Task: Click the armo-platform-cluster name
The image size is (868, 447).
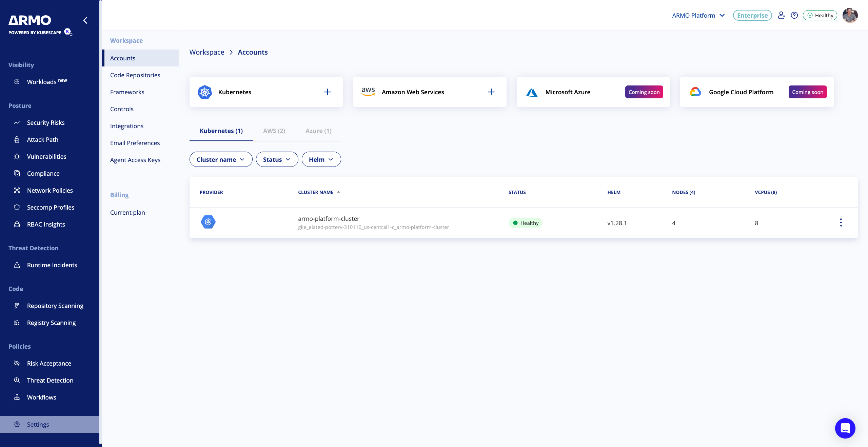Action: tap(329, 219)
